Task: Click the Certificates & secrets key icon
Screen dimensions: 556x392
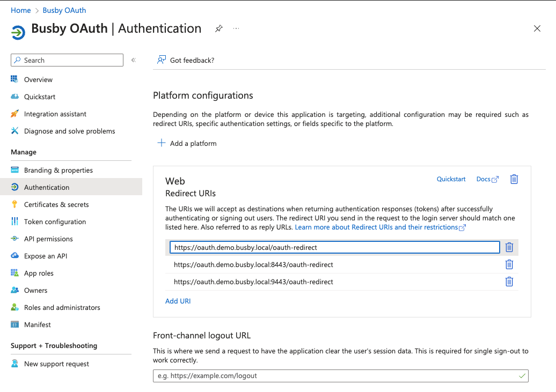Action: pos(14,204)
